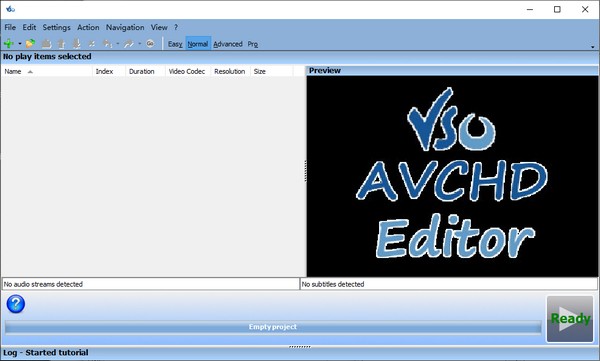This screenshot has width=600, height=361.
Task: Click the move item down arrow icon
Action: point(77,44)
